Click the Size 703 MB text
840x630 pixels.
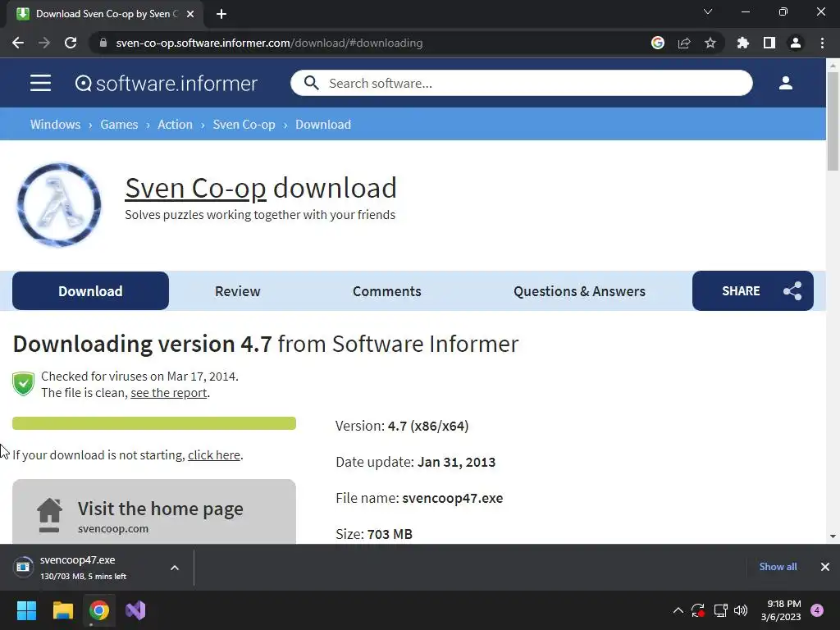click(x=374, y=534)
